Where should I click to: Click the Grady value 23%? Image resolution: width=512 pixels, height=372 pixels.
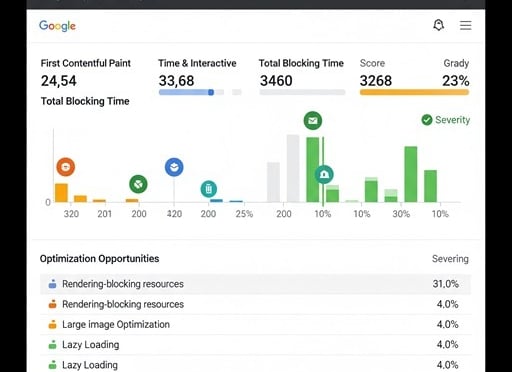(x=456, y=81)
